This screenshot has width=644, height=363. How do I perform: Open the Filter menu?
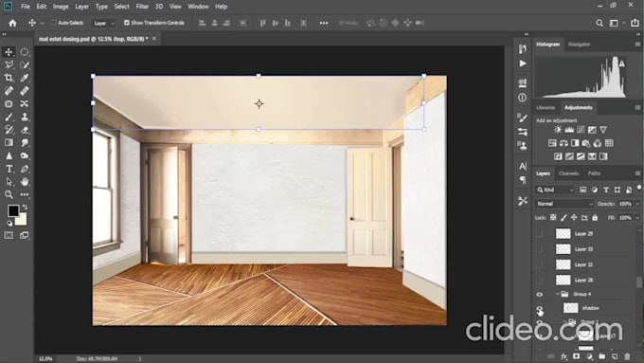coord(142,7)
